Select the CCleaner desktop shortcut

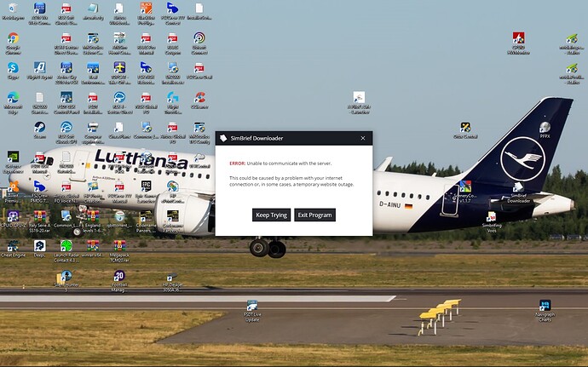pyautogui.click(x=199, y=100)
